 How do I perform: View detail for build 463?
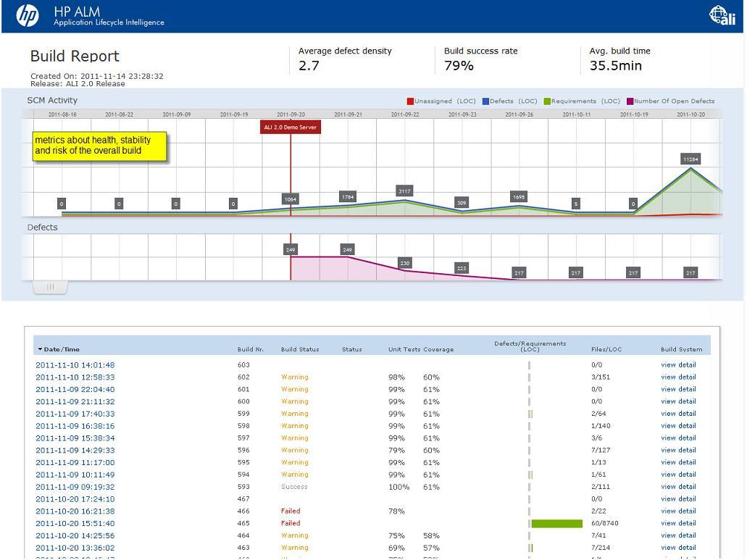[x=678, y=548]
